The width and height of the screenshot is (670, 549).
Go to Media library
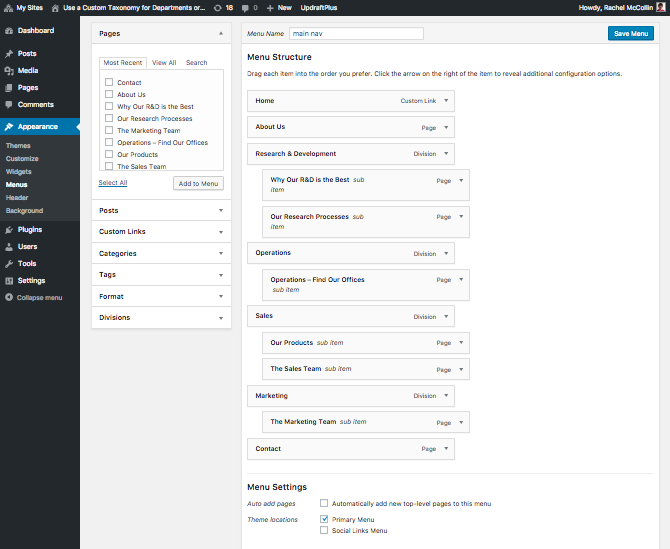tap(28, 70)
